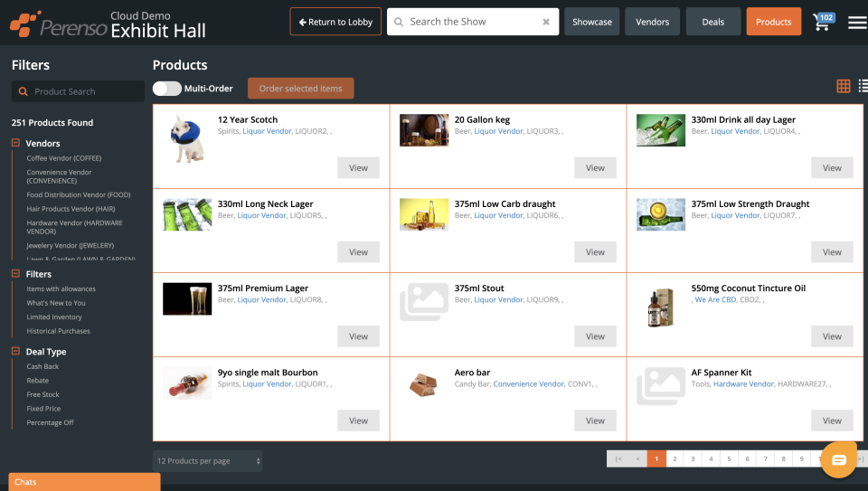Select Free Stock deal type
Viewport: 868px width, 491px height.
(42, 394)
